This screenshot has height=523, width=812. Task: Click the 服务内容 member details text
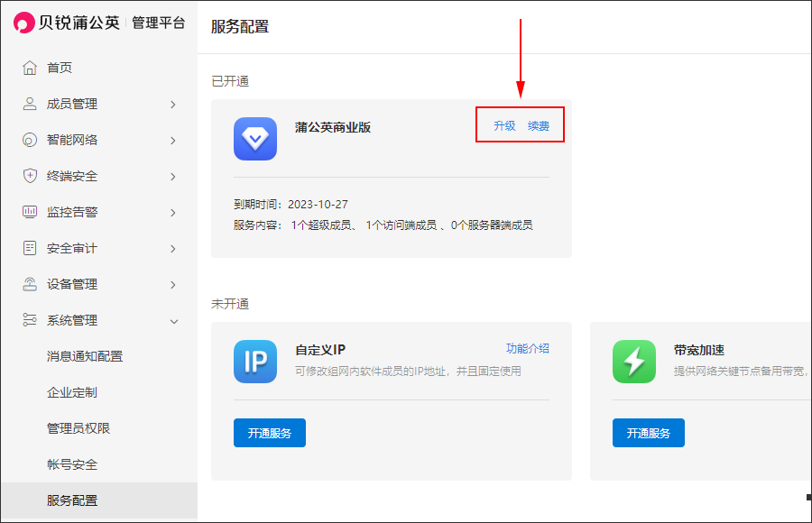tap(383, 225)
